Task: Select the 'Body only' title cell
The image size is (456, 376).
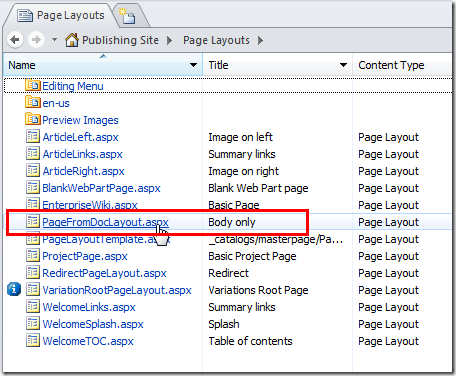Action: tap(232, 222)
